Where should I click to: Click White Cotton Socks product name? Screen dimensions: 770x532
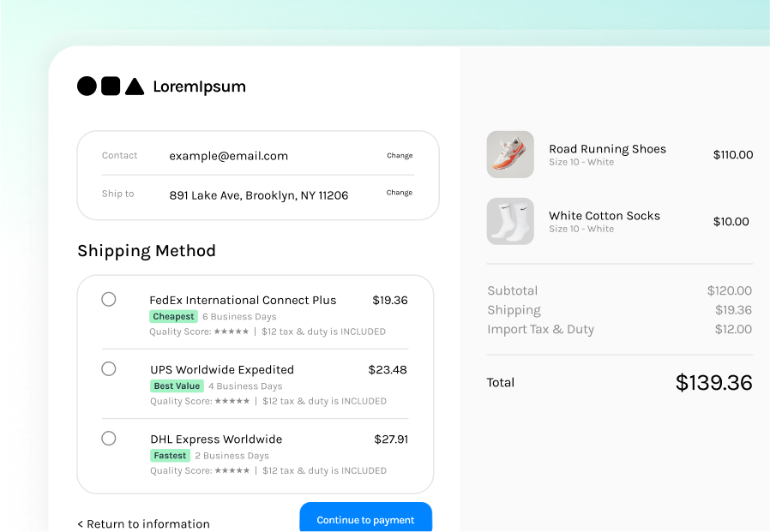[605, 215]
